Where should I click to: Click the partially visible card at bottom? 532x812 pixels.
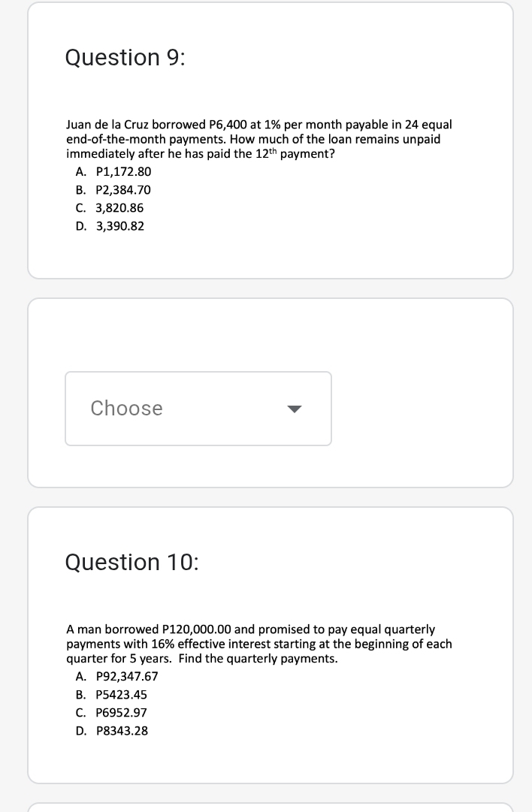coord(271,807)
